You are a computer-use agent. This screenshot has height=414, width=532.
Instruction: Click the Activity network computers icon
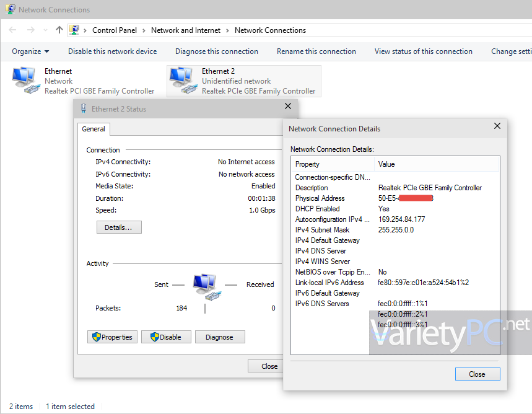pos(207,287)
